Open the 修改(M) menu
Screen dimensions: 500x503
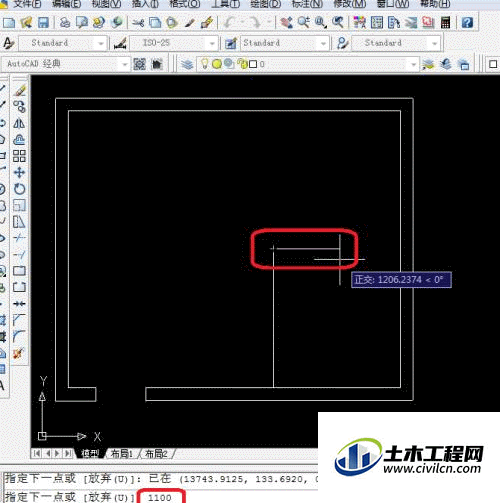pyautogui.click(x=350, y=4)
